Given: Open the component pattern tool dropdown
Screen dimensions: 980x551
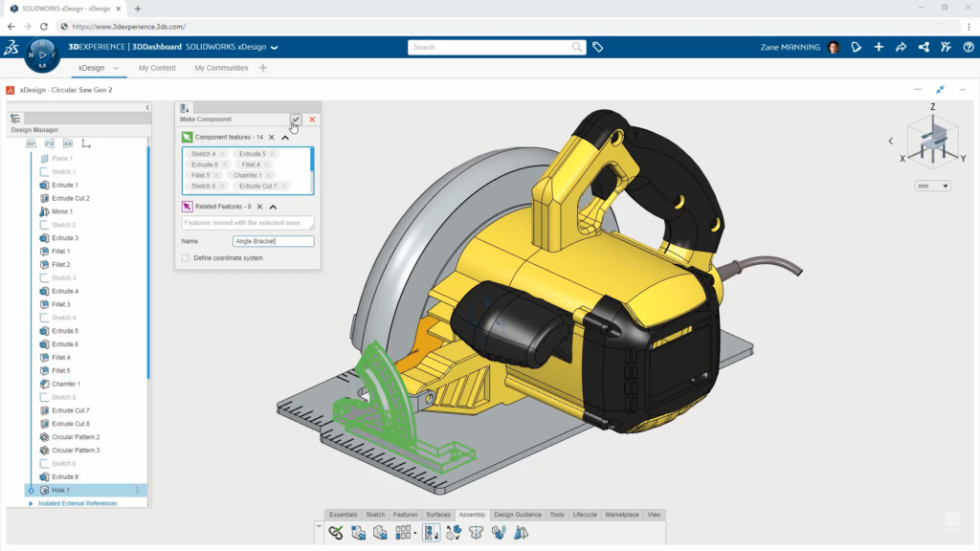Looking at the screenshot, I should (x=415, y=534).
